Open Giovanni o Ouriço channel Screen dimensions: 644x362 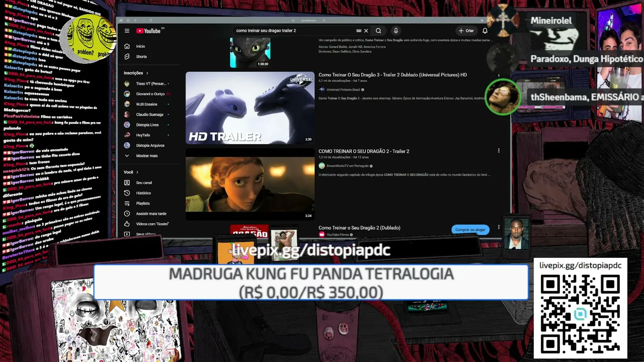[x=150, y=94]
